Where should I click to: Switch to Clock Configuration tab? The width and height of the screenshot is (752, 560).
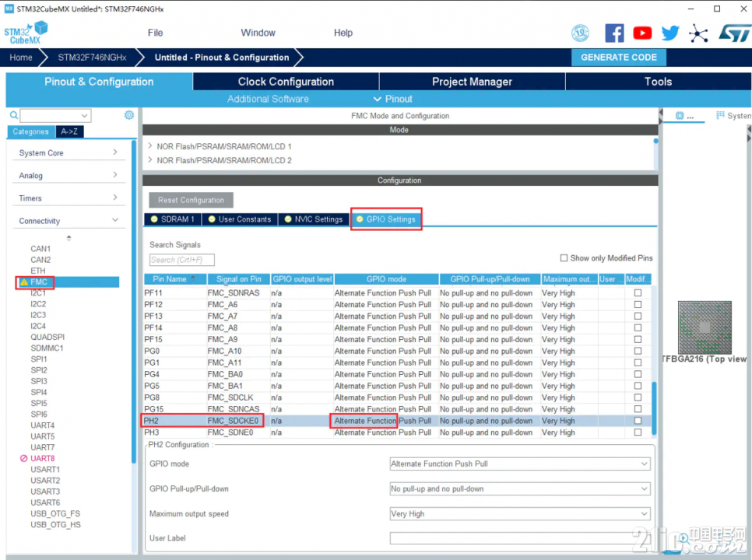(286, 82)
